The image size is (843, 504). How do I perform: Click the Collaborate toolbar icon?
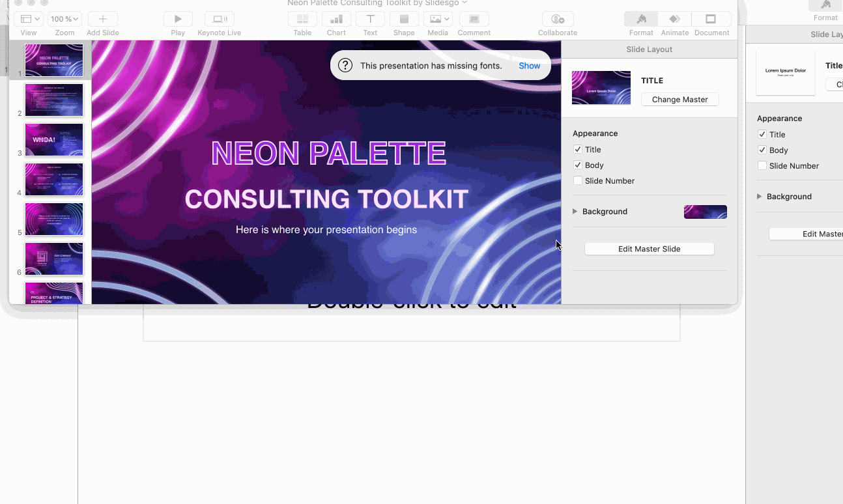pos(558,20)
